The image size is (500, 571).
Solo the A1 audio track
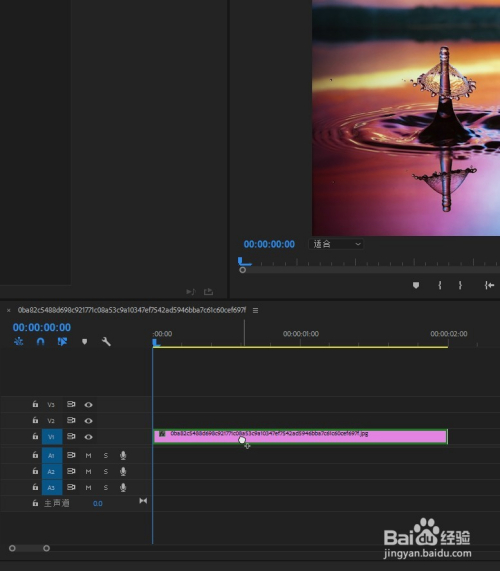(x=106, y=456)
